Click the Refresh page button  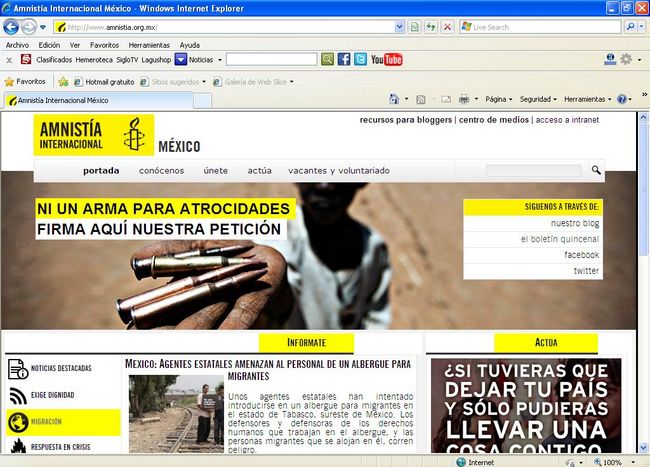pos(430,27)
